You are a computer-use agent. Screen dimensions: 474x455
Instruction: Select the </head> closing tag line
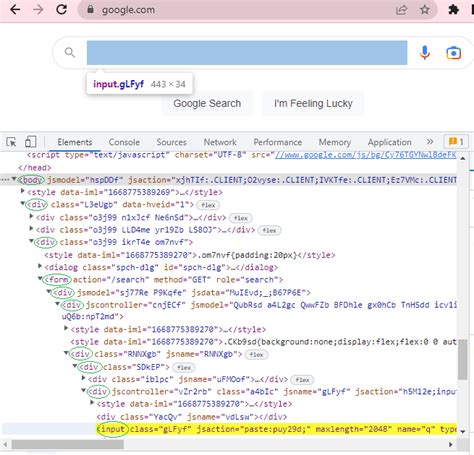click(35, 167)
